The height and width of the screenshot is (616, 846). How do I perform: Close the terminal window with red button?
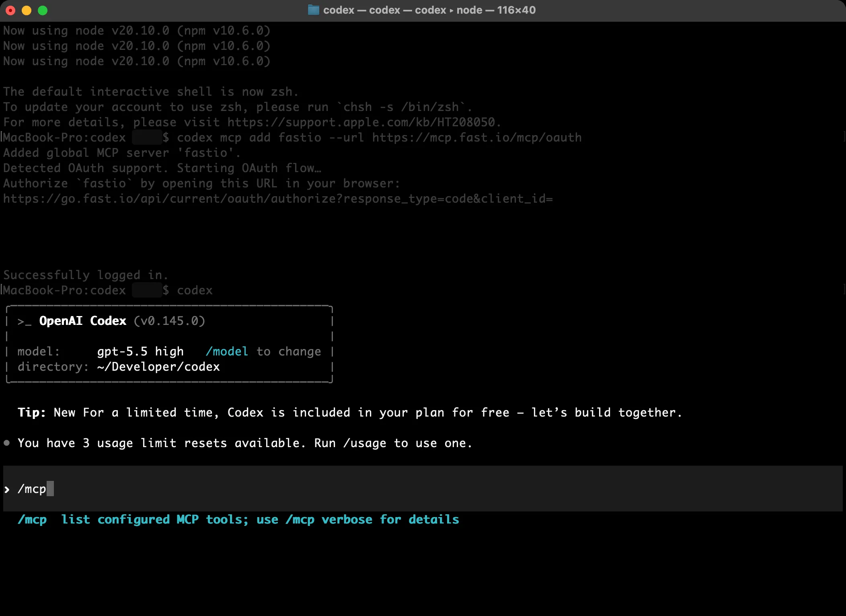[x=11, y=10]
